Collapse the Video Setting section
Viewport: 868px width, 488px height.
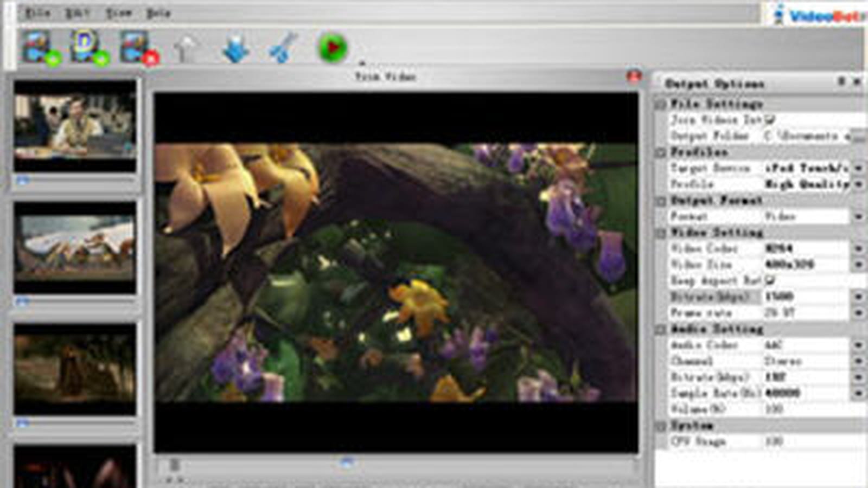coord(661,233)
